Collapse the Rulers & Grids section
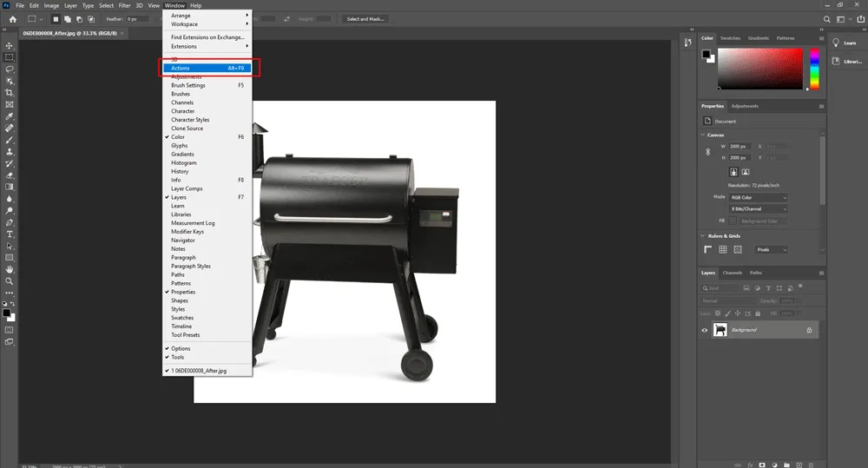The height and width of the screenshot is (468, 868). (703, 236)
